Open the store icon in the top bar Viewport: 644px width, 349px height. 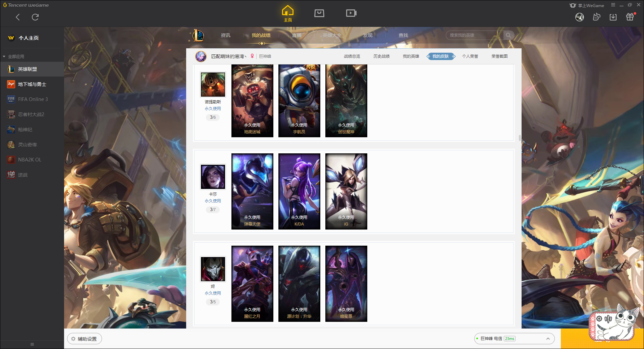(x=319, y=13)
